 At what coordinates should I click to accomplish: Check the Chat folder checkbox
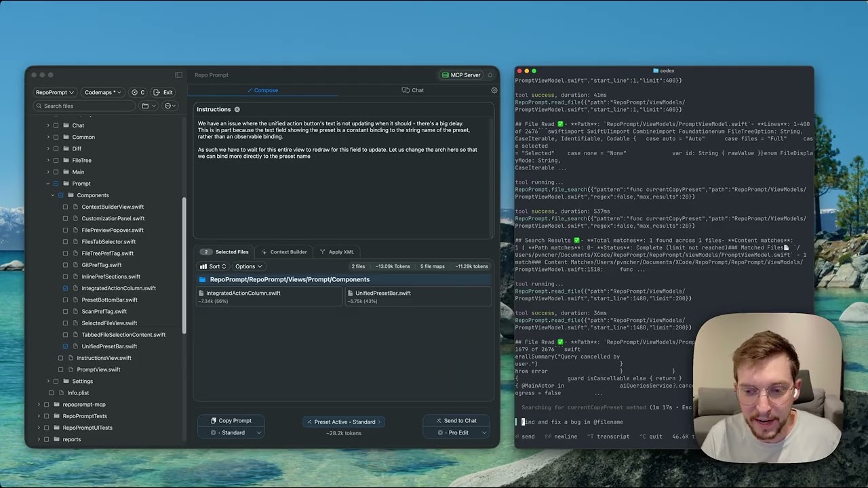click(x=56, y=125)
